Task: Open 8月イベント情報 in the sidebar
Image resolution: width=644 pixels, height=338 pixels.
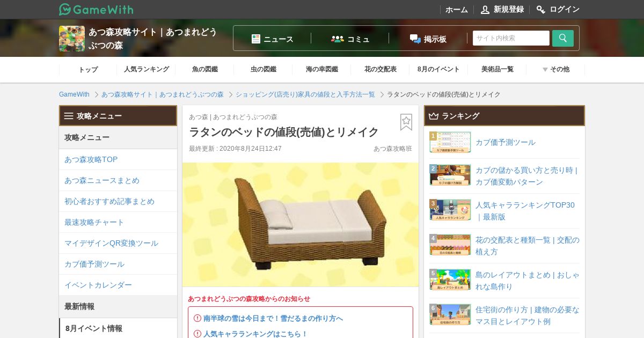Action: (x=118, y=328)
